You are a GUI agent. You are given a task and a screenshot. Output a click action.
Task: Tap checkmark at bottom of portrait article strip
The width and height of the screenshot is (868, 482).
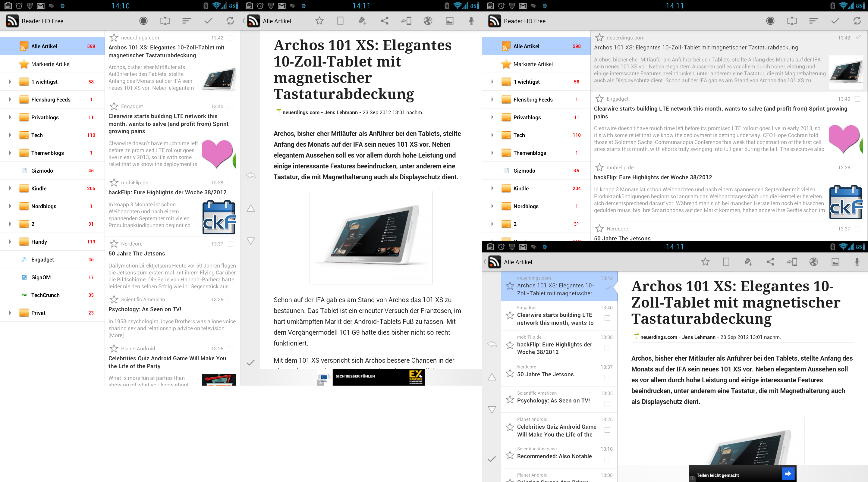tap(251, 363)
